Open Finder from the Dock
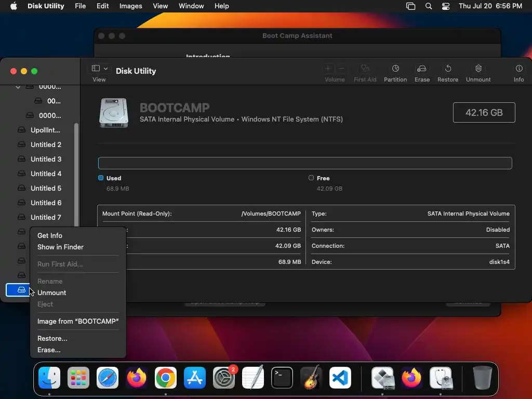Viewport: 532px width, 399px height. click(x=49, y=378)
